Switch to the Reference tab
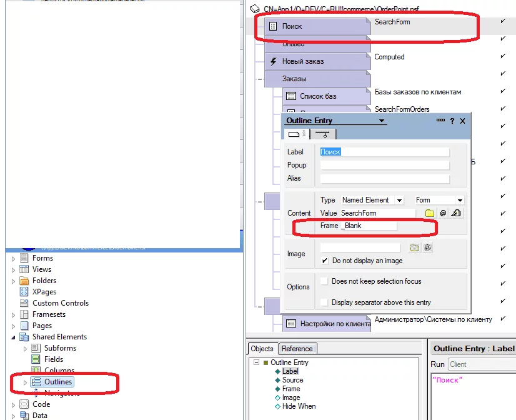The image size is (516, 420). pos(297,349)
